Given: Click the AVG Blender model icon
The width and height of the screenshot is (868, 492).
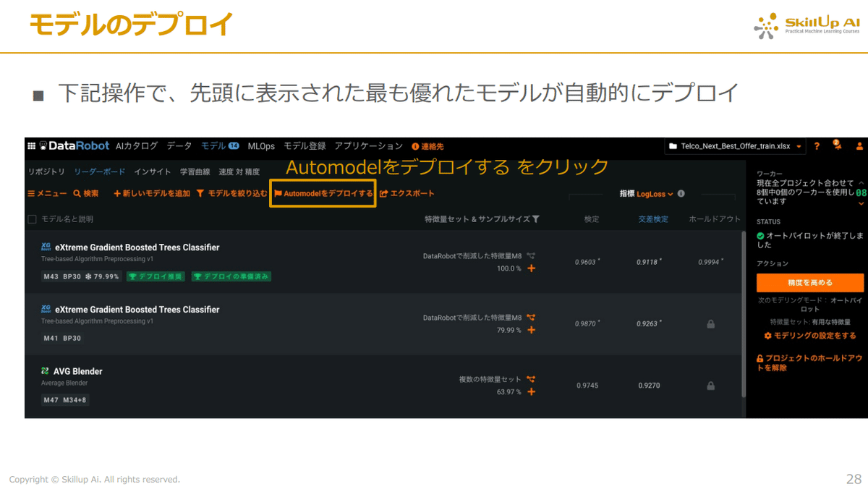Looking at the screenshot, I should 46,371.
